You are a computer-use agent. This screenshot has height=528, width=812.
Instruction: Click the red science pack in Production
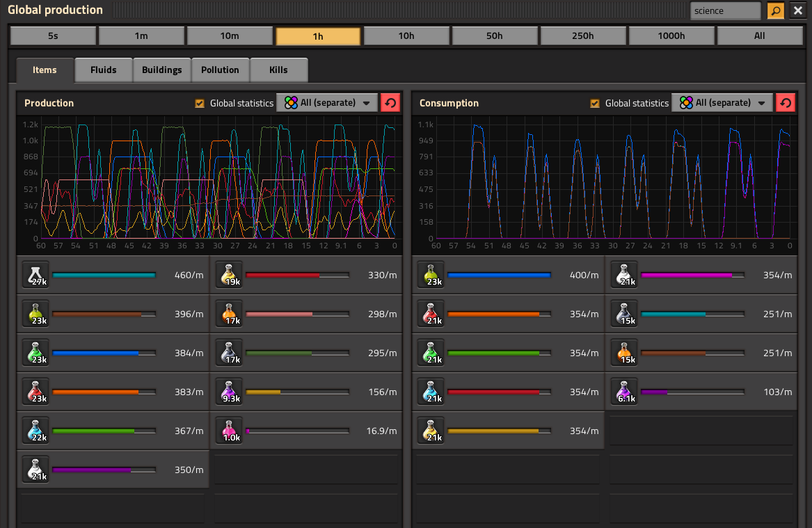pos(35,392)
